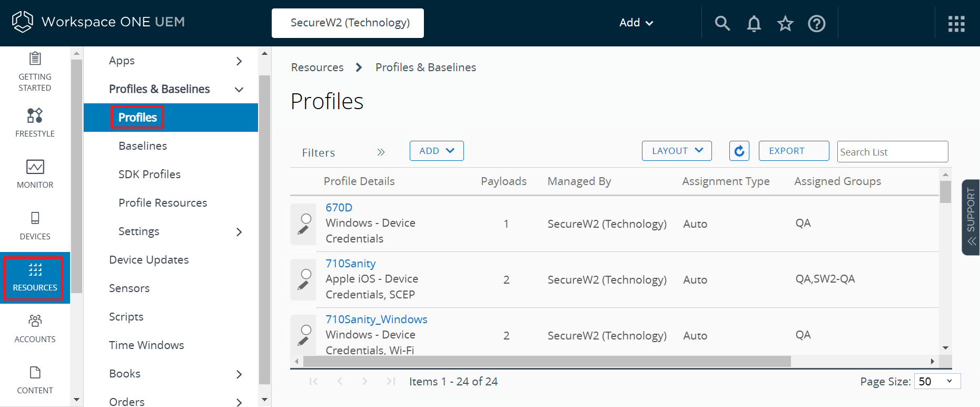Open the 710Sanity profile link

350,264
